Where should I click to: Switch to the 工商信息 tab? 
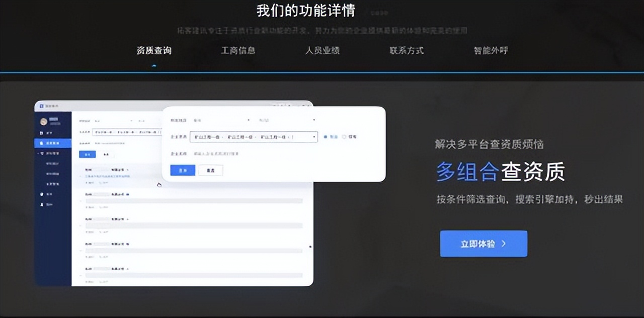tap(238, 50)
